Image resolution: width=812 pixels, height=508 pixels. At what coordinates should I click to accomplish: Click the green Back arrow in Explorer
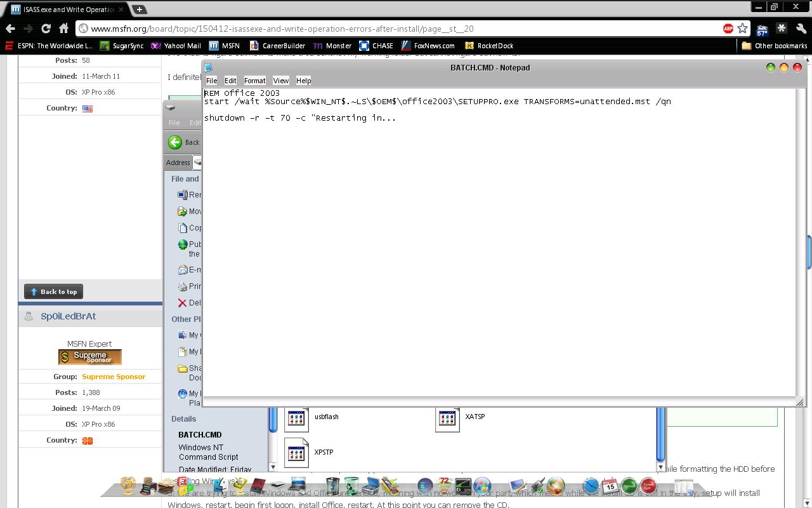[175, 142]
